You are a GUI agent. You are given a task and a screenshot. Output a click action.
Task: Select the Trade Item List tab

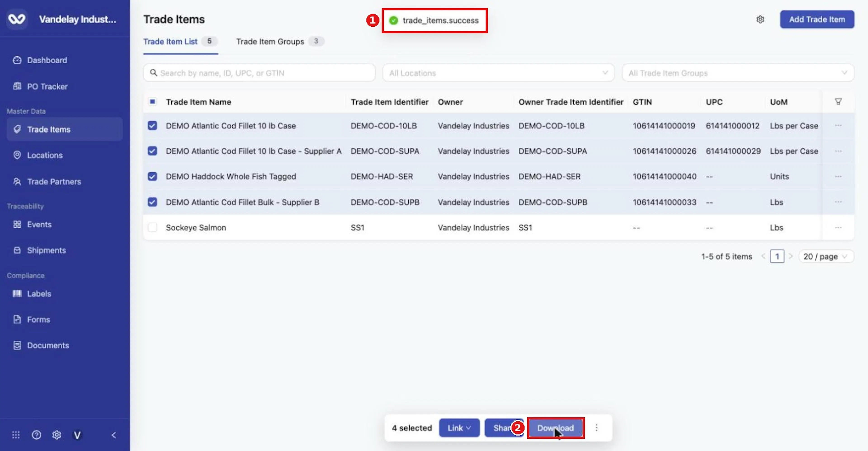(x=181, y=41)
